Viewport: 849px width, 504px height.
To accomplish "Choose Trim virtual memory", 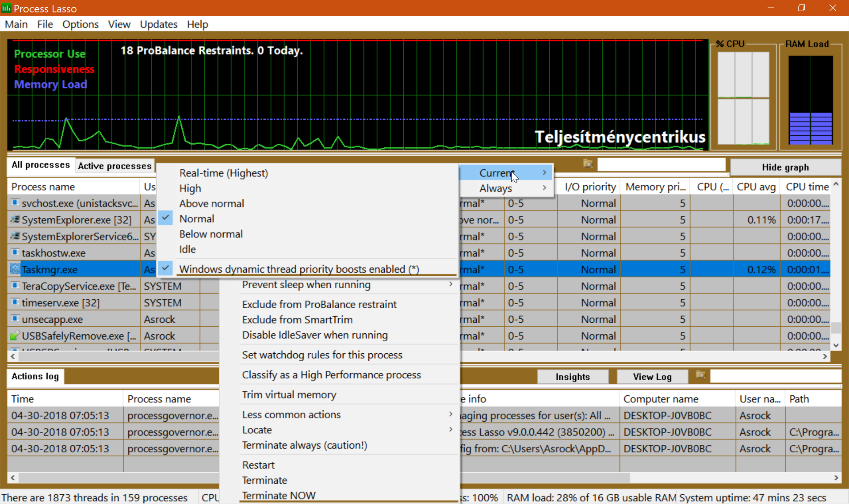I will pyautogui.click(x=289, y=394).
